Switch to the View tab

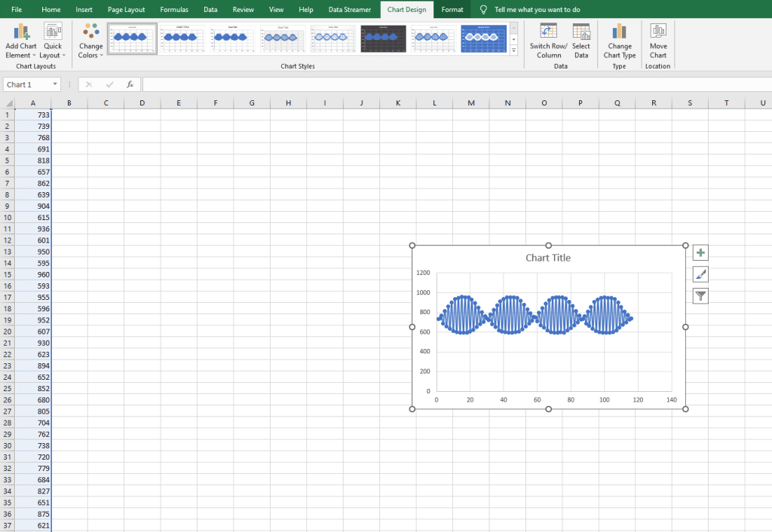pyautogui.click(x=276, y=9)
